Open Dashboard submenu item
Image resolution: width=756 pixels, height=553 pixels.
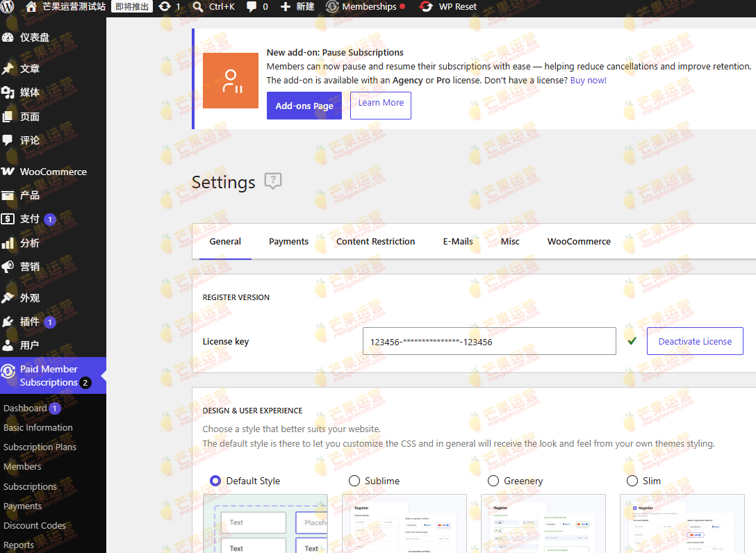pos(25,408)
